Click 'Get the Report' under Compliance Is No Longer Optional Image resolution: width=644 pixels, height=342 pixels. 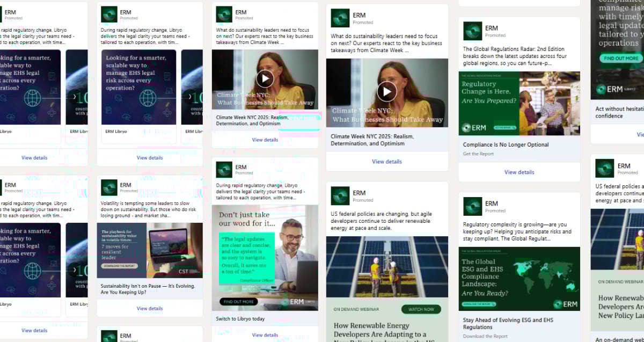479,154
